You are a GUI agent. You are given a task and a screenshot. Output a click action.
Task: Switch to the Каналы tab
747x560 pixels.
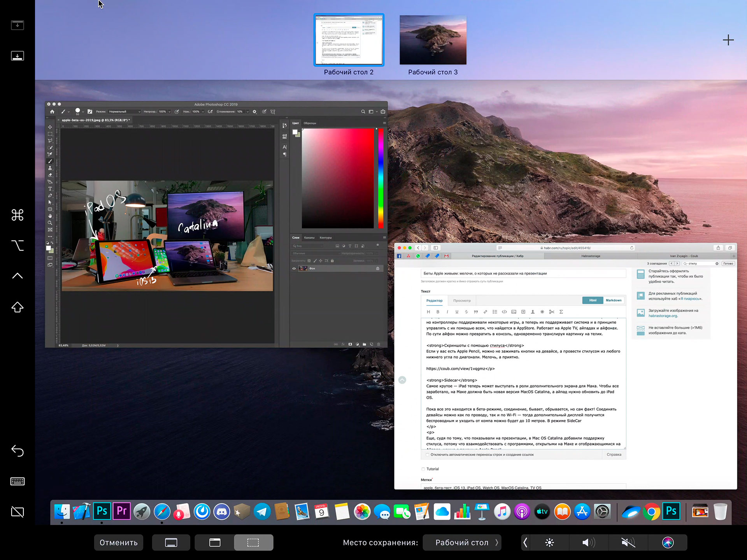[309, 237]
